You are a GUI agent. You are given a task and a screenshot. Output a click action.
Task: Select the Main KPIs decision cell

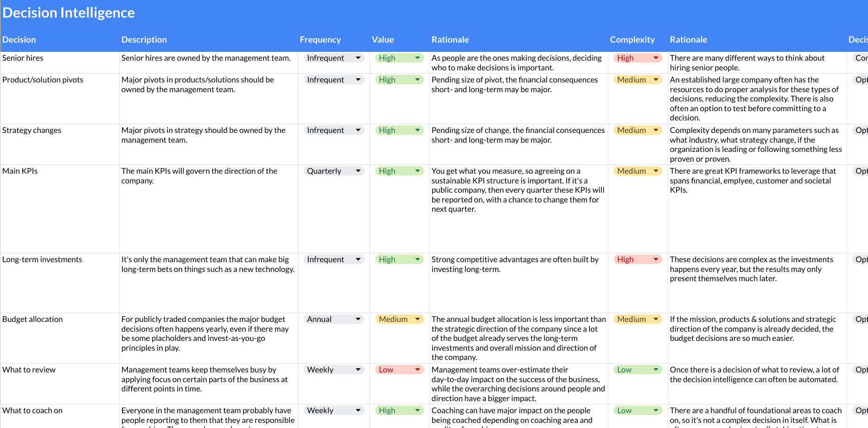point(60,209)
